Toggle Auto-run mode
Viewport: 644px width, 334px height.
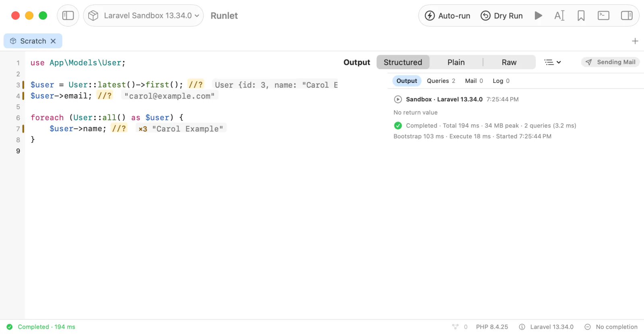(x=447, y=16)
